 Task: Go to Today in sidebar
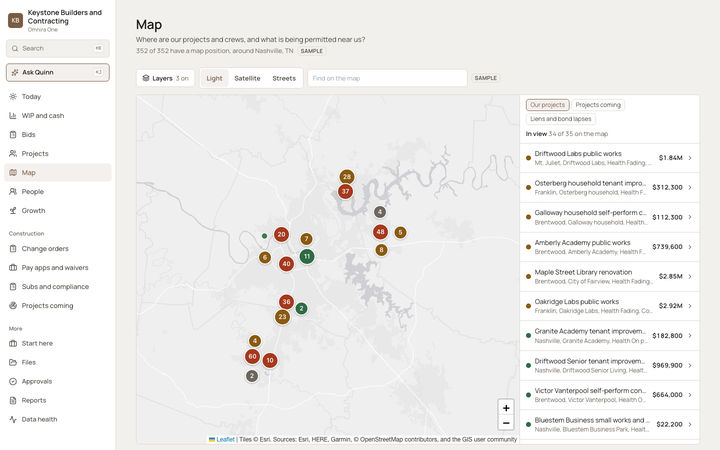coord(58,96)
